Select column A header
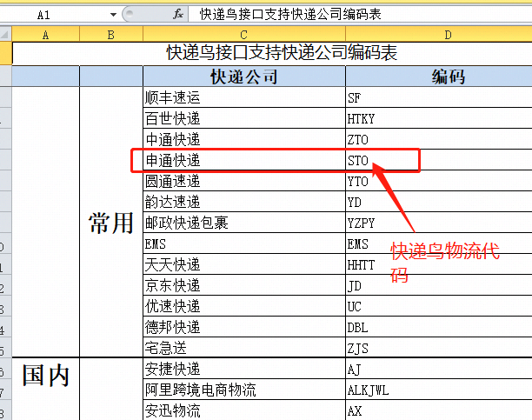 45,35
